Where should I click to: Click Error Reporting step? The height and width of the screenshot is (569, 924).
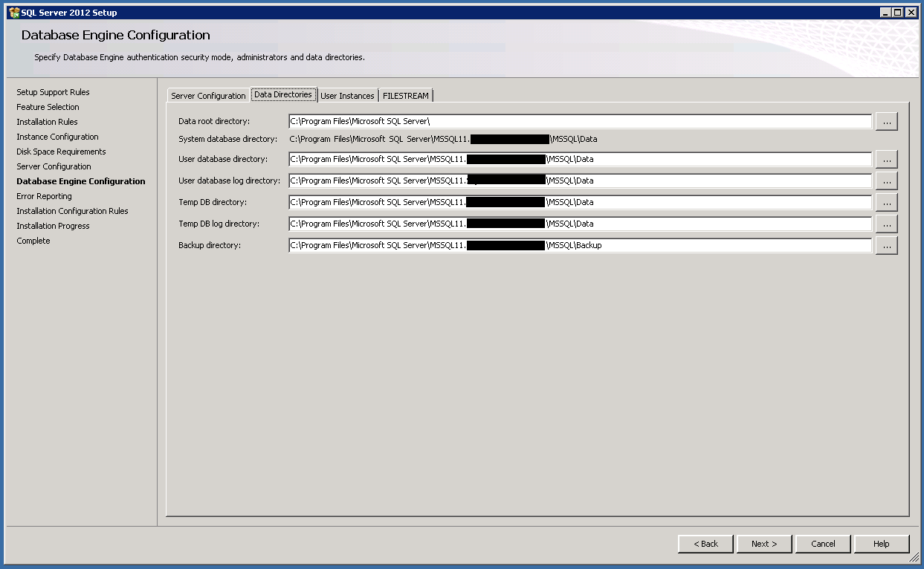click(x=44, y=196)
